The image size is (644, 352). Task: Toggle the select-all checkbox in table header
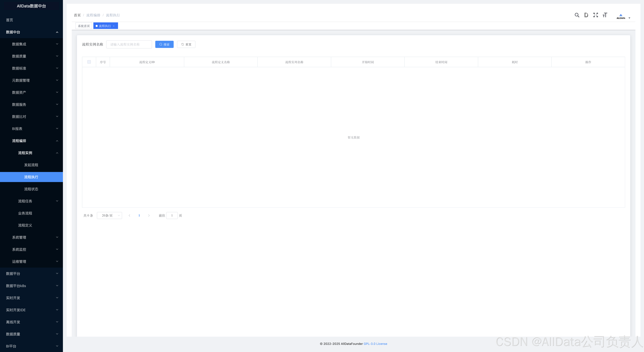(89, 62)
